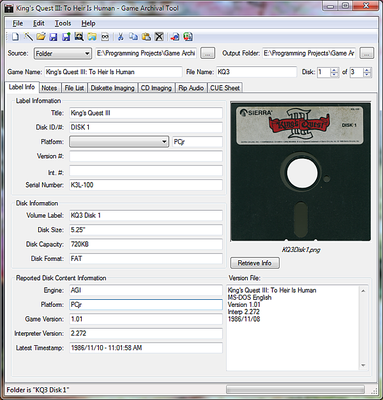
Task: Click the Volume Label field
Action: pos(146,216)
